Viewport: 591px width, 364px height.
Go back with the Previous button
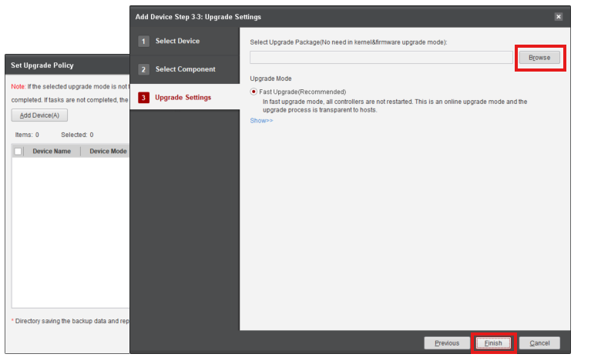[x=447, y=343]
